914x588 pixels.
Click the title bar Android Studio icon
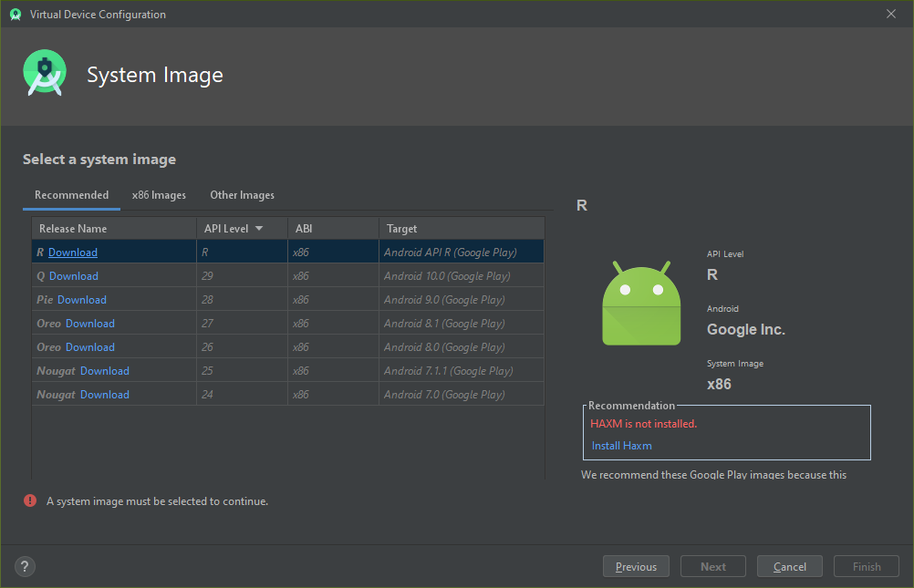tap(15, 15)
